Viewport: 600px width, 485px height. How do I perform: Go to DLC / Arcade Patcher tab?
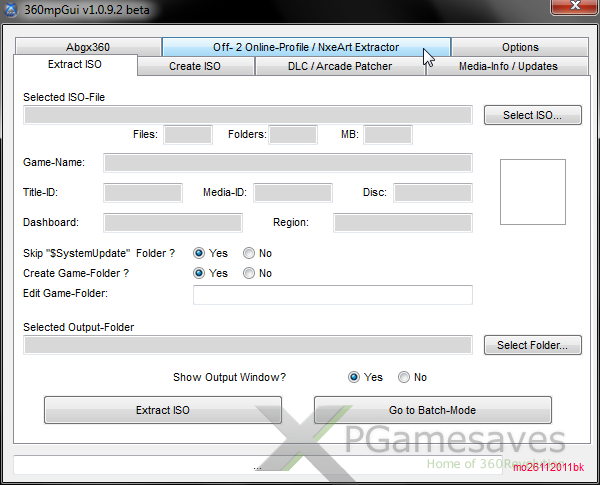pyautogui.click(x=339, y=66)
